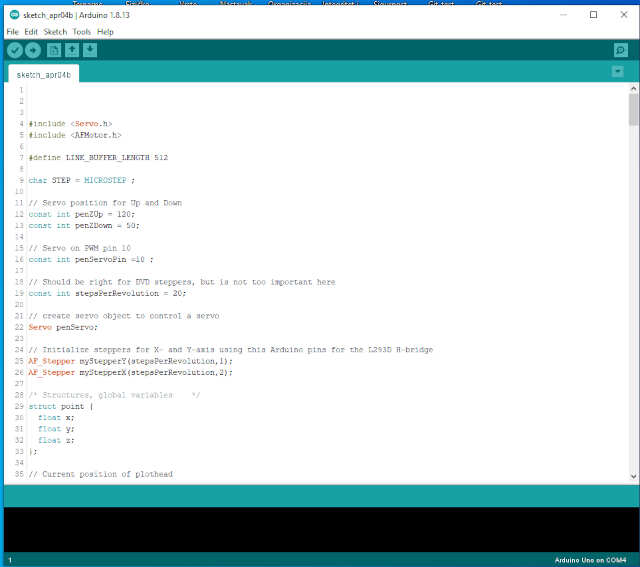Click the Arduino logo in the title bar

[14, 15]
